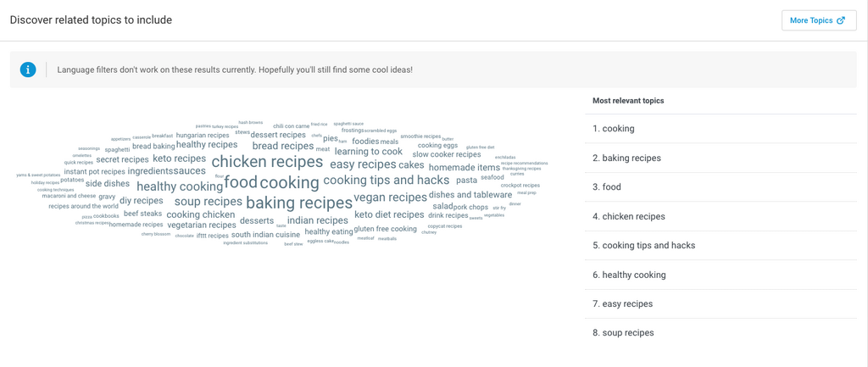This screenshot has width=868, height=367.
Task: Click 'south indian cuisine' cloud word
Action: [x=265, y=235]
